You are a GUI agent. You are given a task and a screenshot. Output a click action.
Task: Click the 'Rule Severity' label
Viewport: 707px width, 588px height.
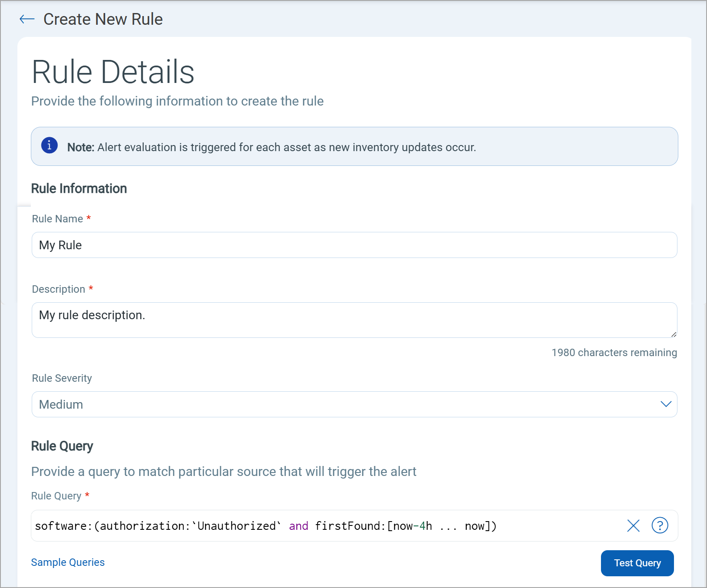[x=62, y=378]
